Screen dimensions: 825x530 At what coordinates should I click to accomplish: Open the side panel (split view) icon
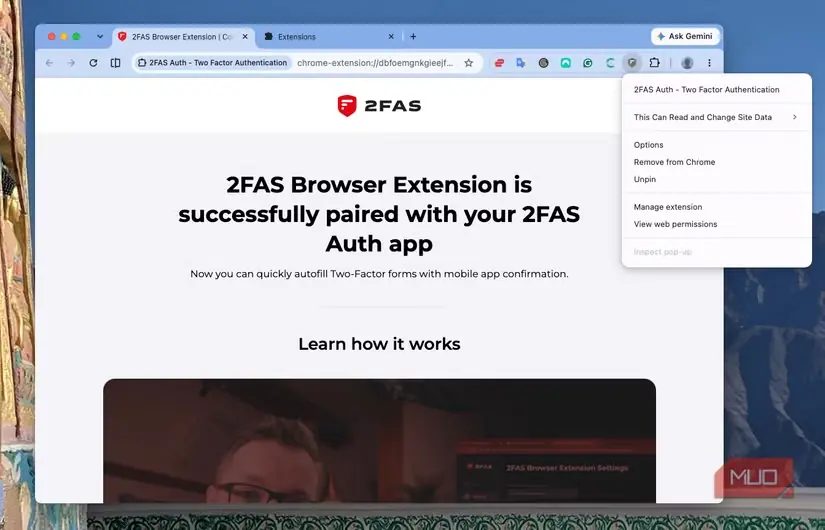pyautogui.click(x=115, y=63)
